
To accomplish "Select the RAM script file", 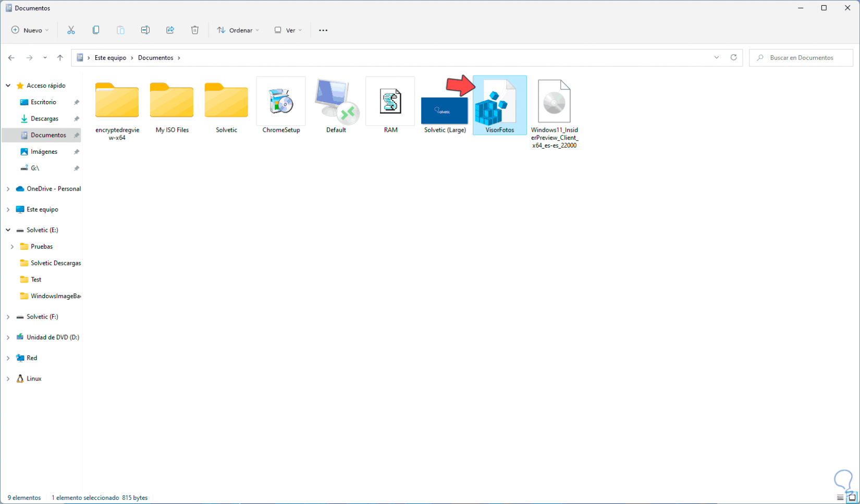I will 390,106.
